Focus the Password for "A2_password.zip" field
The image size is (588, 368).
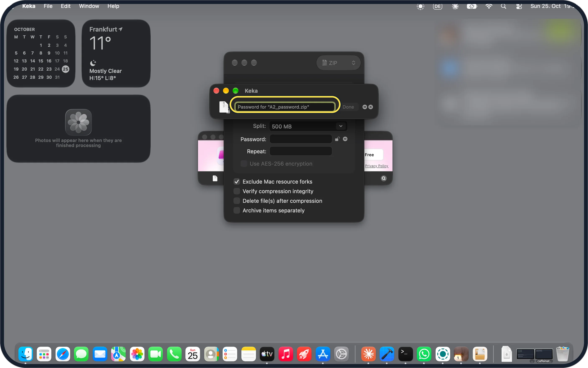(285, 107)
